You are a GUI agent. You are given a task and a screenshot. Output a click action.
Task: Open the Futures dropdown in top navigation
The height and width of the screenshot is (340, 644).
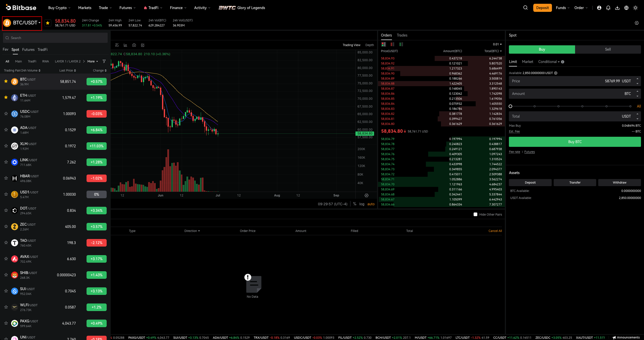[x=128, y=8]
